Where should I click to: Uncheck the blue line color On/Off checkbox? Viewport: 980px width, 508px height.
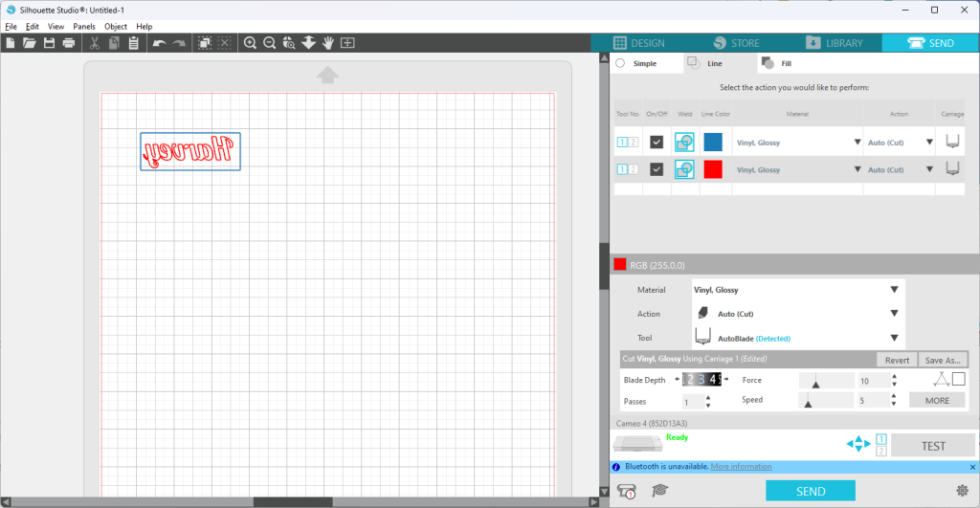pyautogui.click(x=657, y=143)
